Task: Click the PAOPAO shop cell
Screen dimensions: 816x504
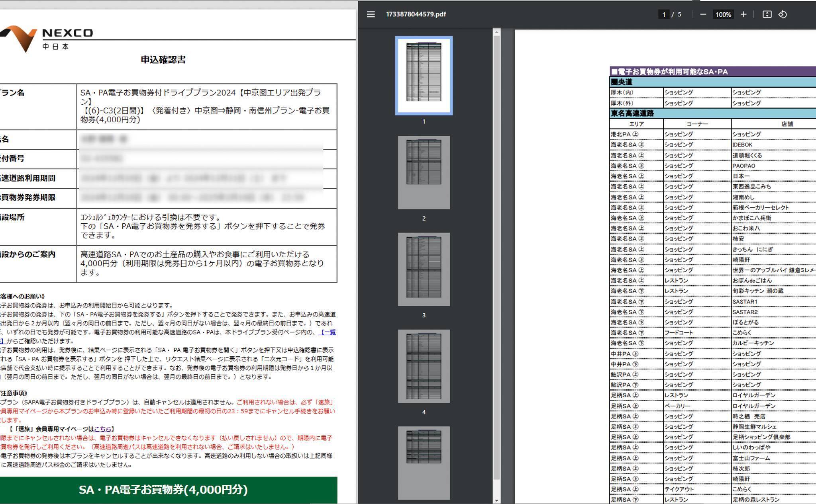Action: point(774,166)
